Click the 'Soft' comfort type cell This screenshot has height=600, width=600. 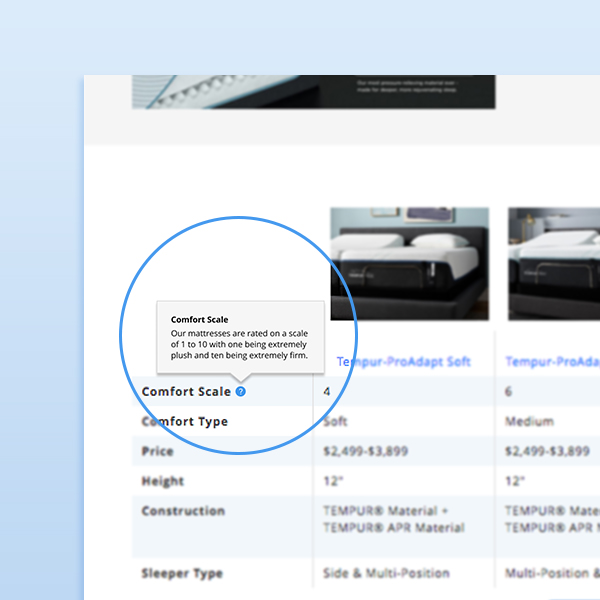coord(335,421)
